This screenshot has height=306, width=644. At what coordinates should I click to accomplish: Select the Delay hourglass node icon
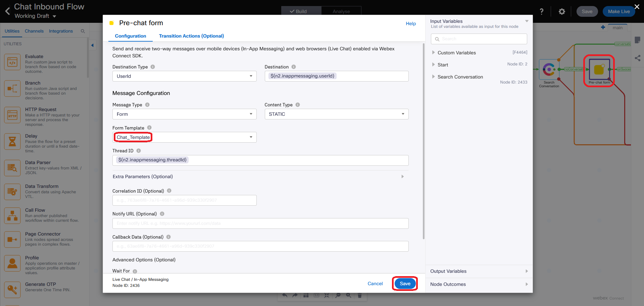pyautogui.click(x=12, y=142)
